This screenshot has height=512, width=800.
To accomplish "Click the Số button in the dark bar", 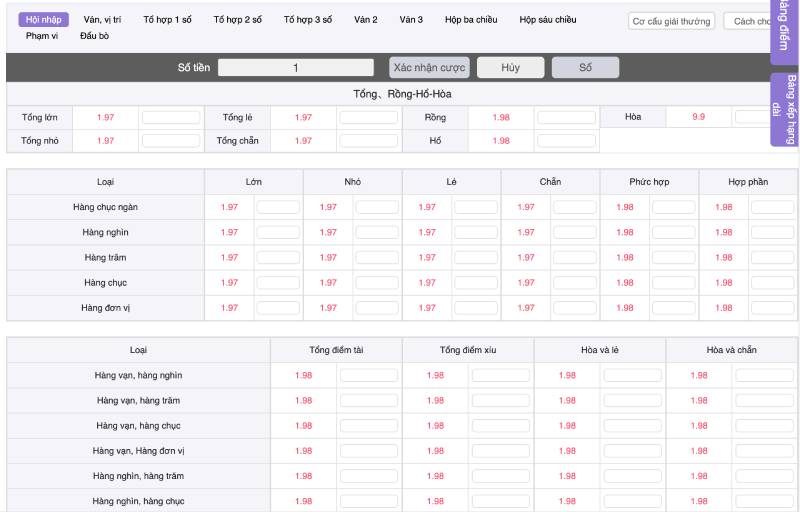I will coord(585,68).
